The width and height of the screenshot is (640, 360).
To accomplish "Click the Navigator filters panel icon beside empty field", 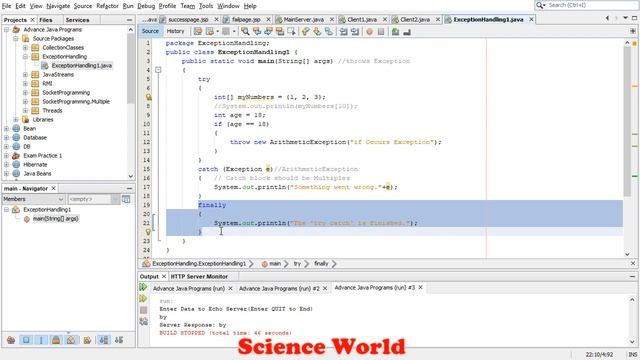I will (126, 199).
